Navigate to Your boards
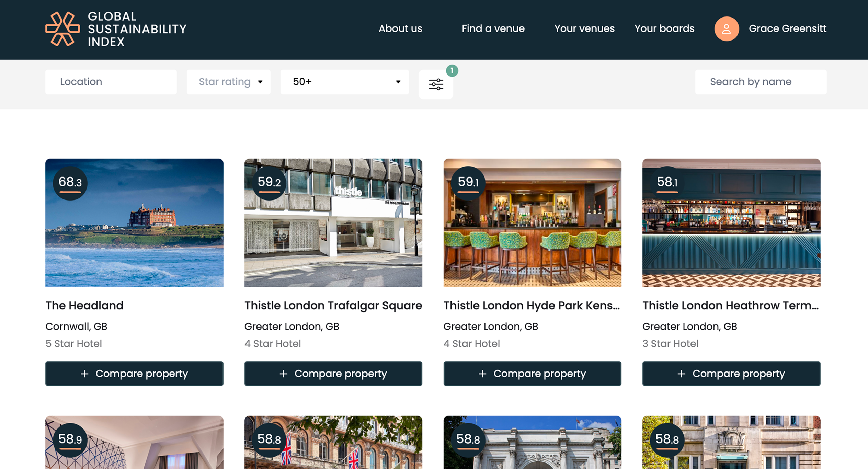Viewport: 868px width, 469px height. (664, 29)
